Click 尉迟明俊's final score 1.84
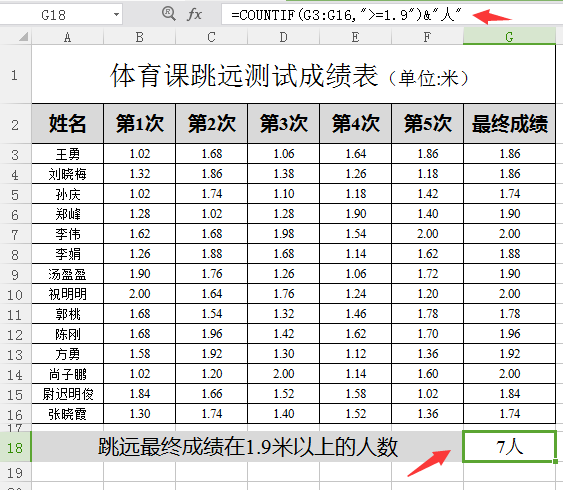 [510, 394]
